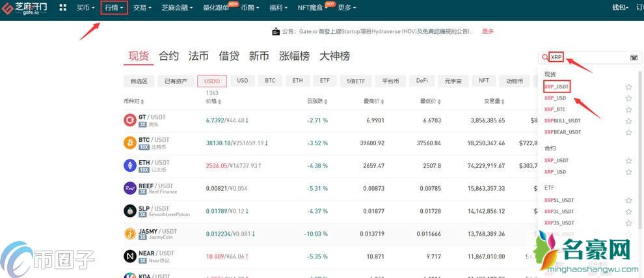Toggle the star beside XRP5L_USDT

pyautogui.click(x=628, y=201)
